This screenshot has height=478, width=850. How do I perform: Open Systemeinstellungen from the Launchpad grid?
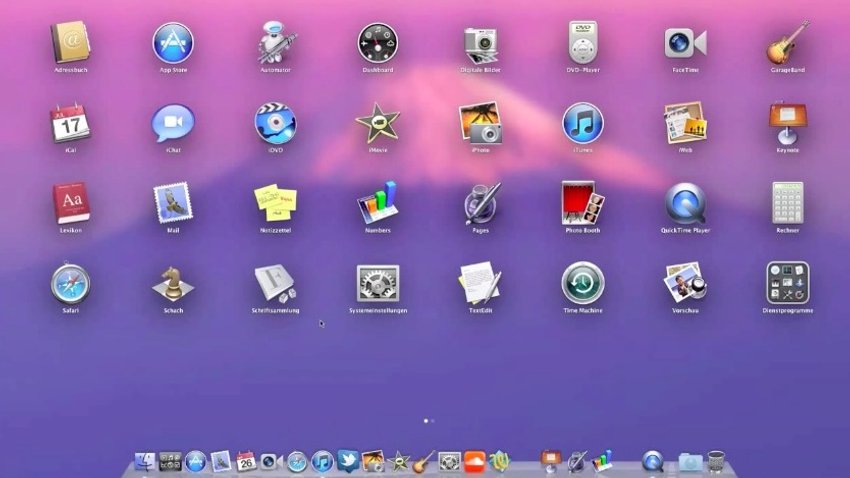tap(378, 283)
